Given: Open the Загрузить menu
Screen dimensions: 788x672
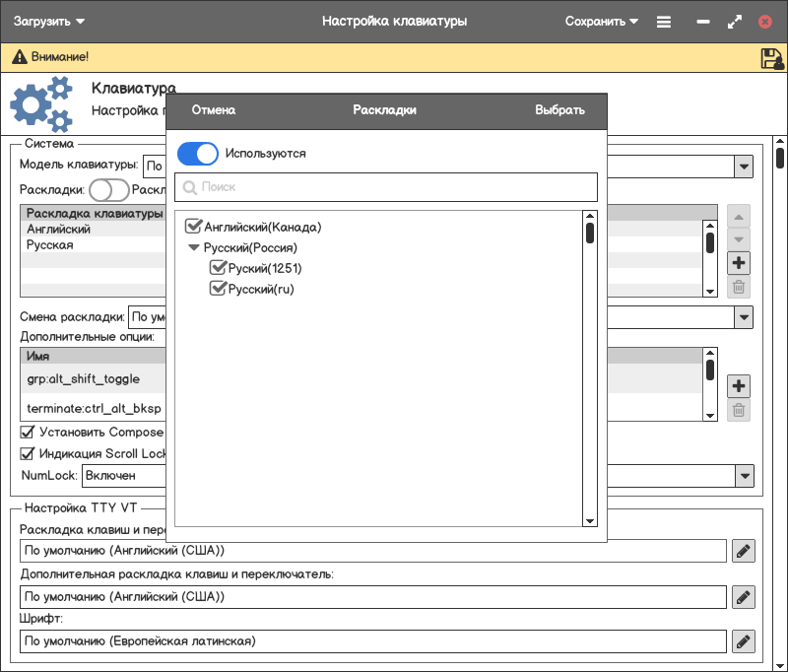Looking at the screenshot, I should pos(49,21).
